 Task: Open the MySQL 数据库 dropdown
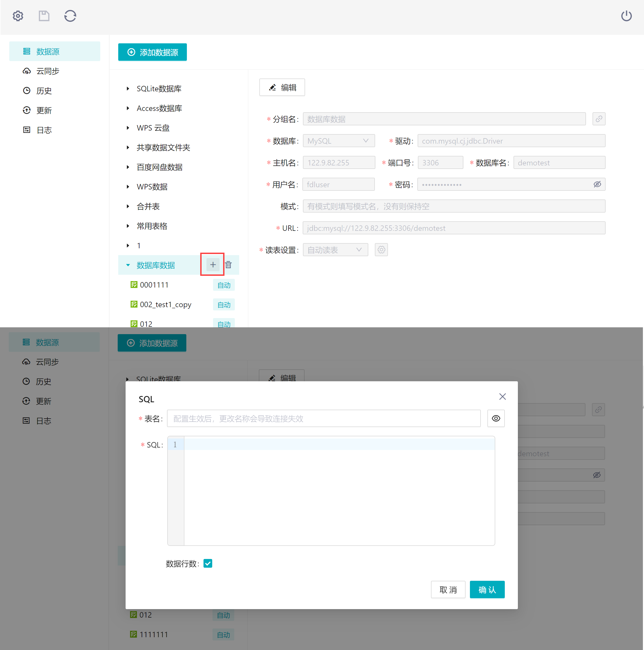339,141
